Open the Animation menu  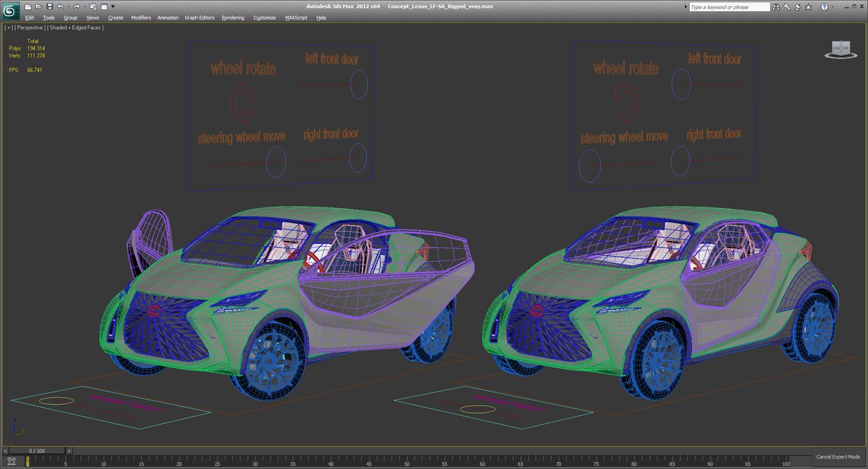168,18
